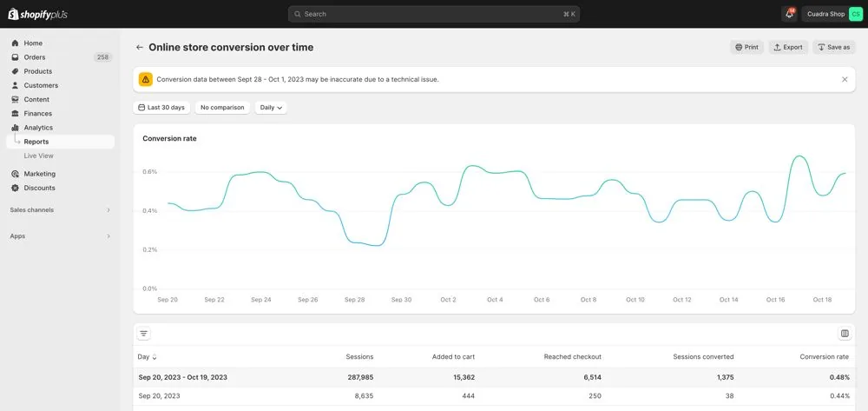The height and width of the screenshot is (411, 868).
Task: Click the Analytics bar chart icon
Action: [15, 128]
